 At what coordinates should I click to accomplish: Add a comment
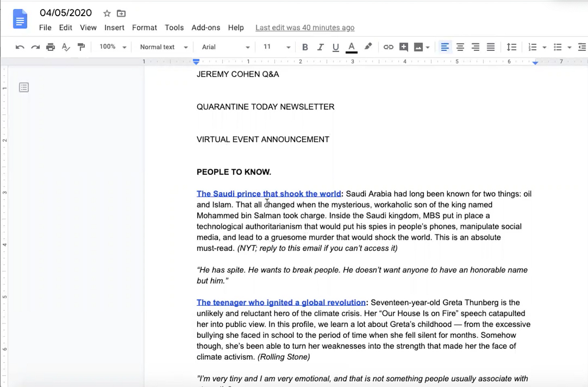point(403,47)
